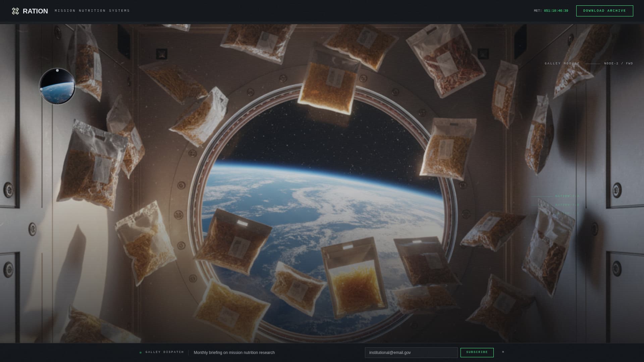
Task: Select the first faded ration entry in the list
Action: tap(567, 196)
